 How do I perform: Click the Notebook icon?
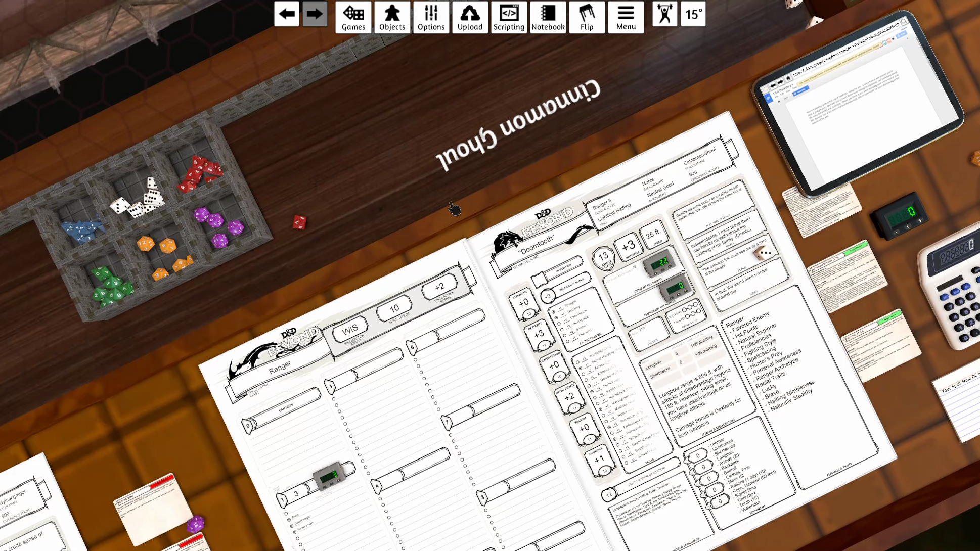[x=548, y=17]
